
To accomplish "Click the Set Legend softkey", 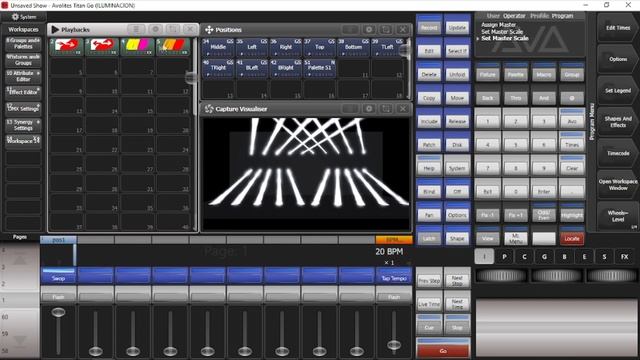I will click(x=618, y=91).
